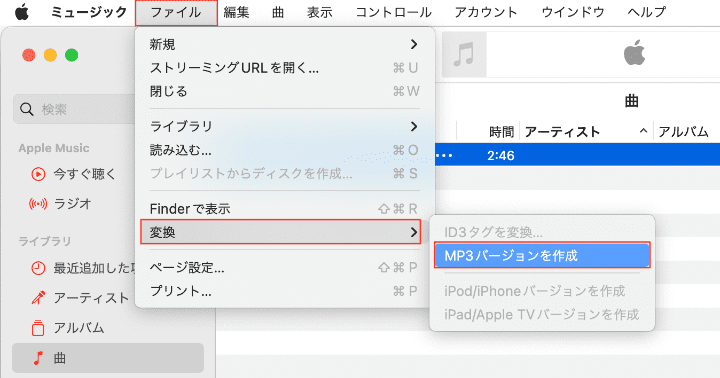Sort by the アーティスト column header
The image size is (720, 378).
click(562, 132)
